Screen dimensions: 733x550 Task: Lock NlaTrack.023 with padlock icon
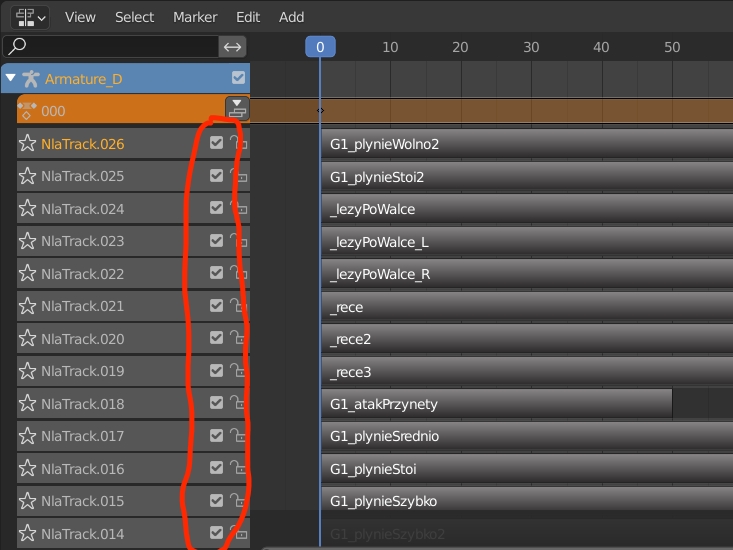pos(239,240)
